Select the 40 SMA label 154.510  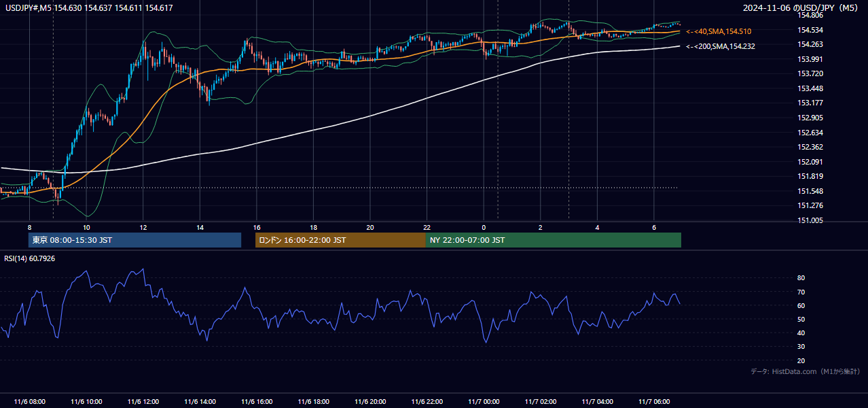(x=719, y=31)
